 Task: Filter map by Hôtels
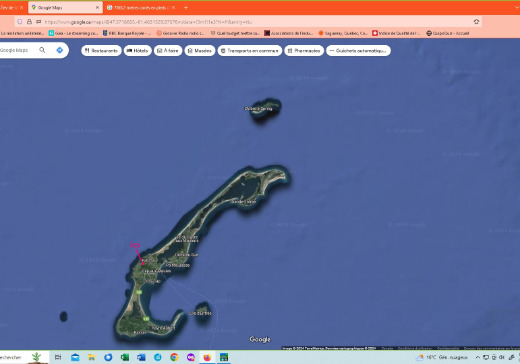(138, 51)
